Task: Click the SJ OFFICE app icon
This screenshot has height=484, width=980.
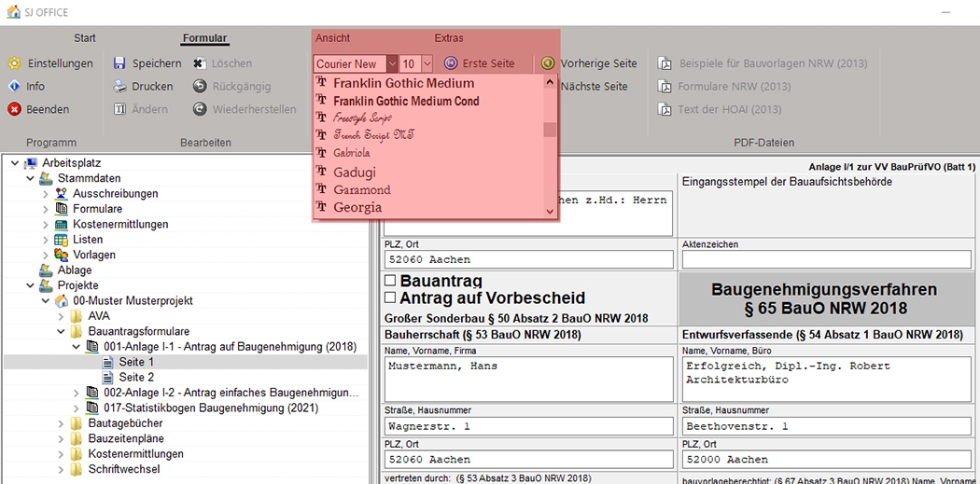Action: (13, 12)
